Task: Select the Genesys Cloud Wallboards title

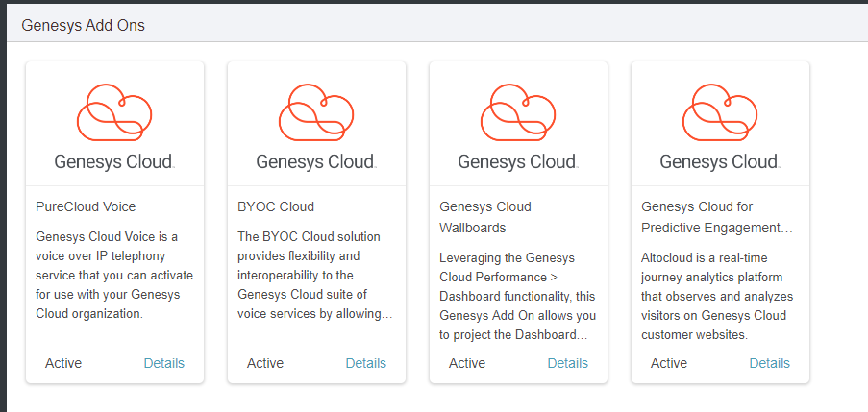Action: (485, 217)
